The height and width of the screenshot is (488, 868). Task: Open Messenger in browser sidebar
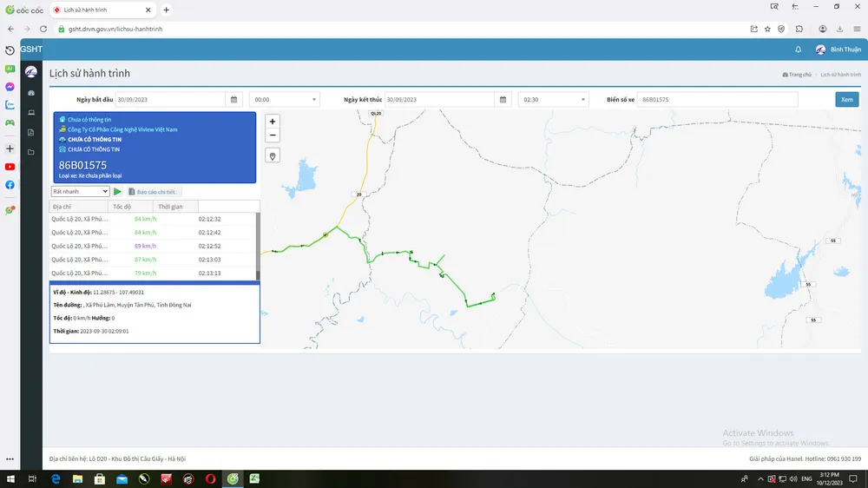pos(10,87)
